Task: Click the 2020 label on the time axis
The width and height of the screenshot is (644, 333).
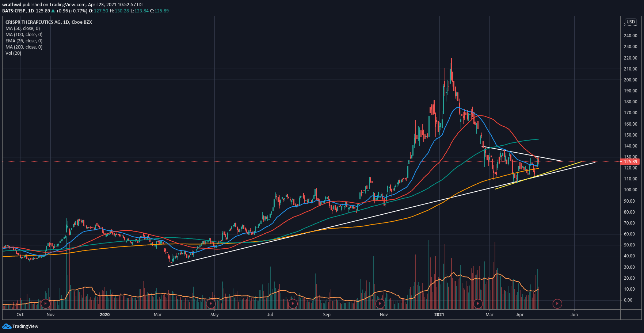Action: tap(105, 315)
